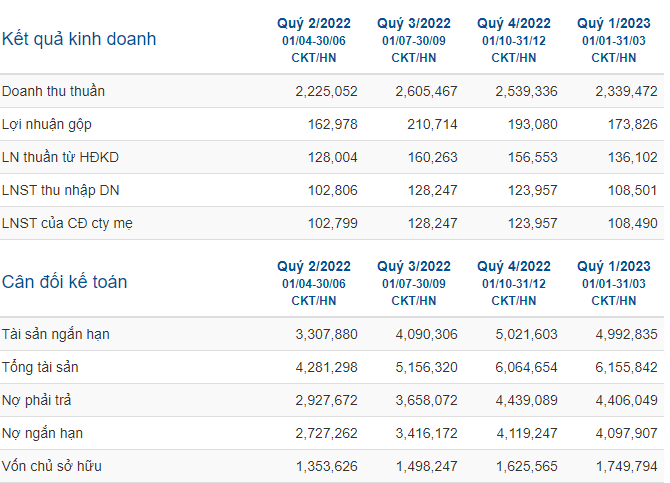Select the Lợi nhuận gộp row label
670x483 pixels.
[47, 124]
